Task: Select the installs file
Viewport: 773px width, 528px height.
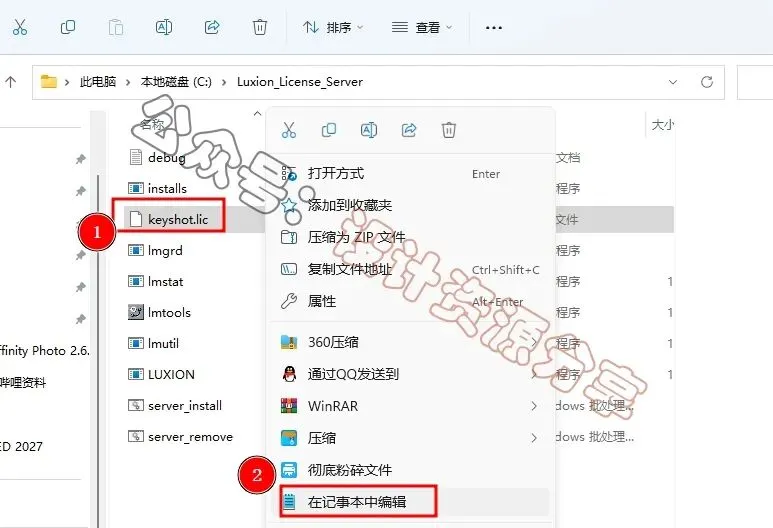Action: pyautogui.click(x=167, y=188)
